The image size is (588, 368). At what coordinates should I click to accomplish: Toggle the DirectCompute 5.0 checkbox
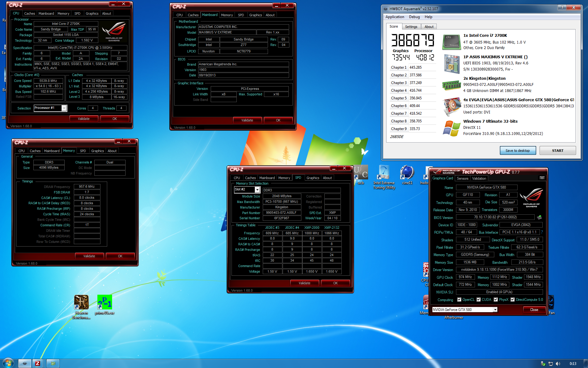(x=512, y=300)
